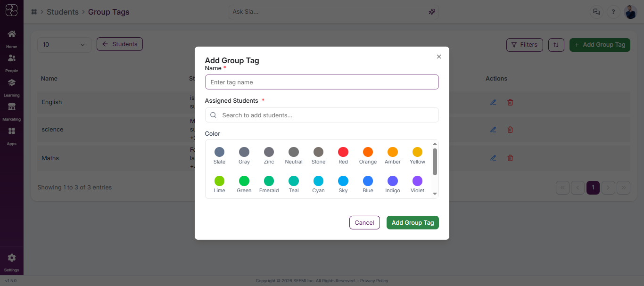Open the chat messages icon in the header
This screenshot has width=644, height=286.
(x=596, y=12)
